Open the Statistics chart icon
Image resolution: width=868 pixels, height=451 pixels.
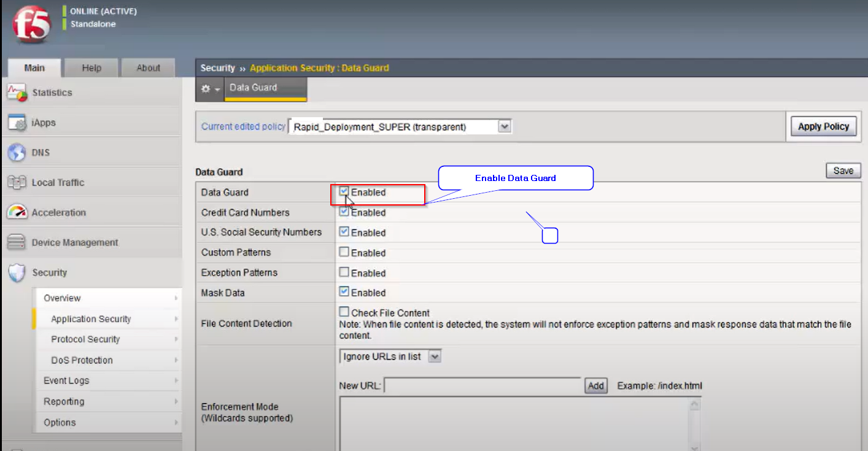click(x=17, y=93)
